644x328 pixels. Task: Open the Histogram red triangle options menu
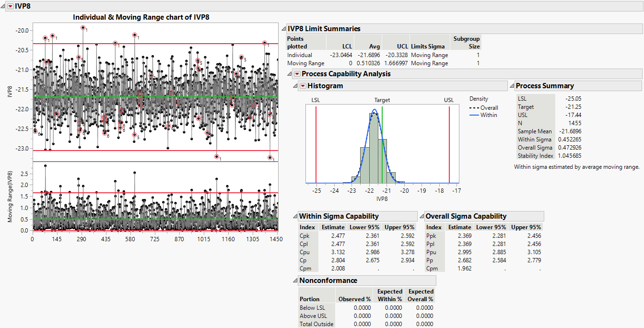pyautogui.click(x=304, y=85)
